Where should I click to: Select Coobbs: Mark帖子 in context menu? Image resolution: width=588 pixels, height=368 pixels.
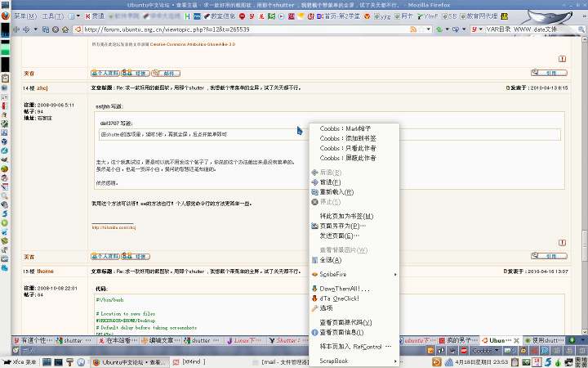coord(354,128)
